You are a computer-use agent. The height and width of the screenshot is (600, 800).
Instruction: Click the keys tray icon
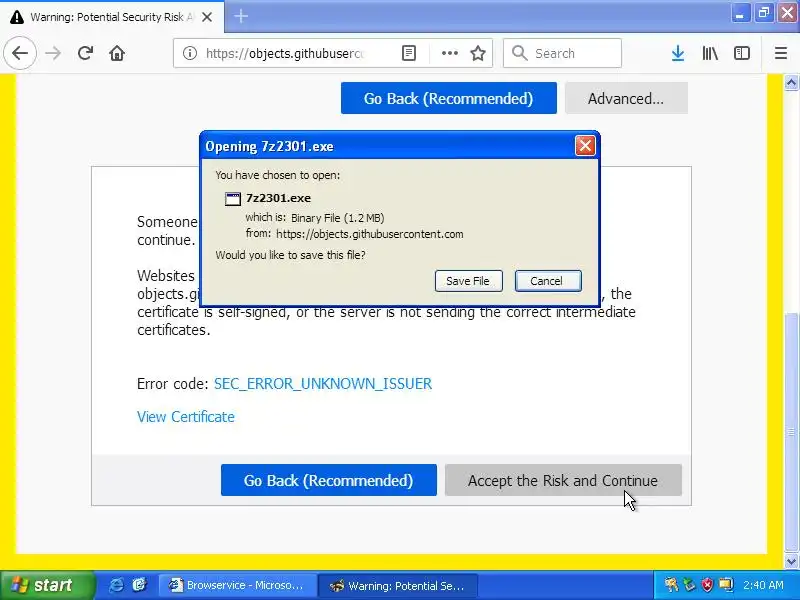click(671, 585)
